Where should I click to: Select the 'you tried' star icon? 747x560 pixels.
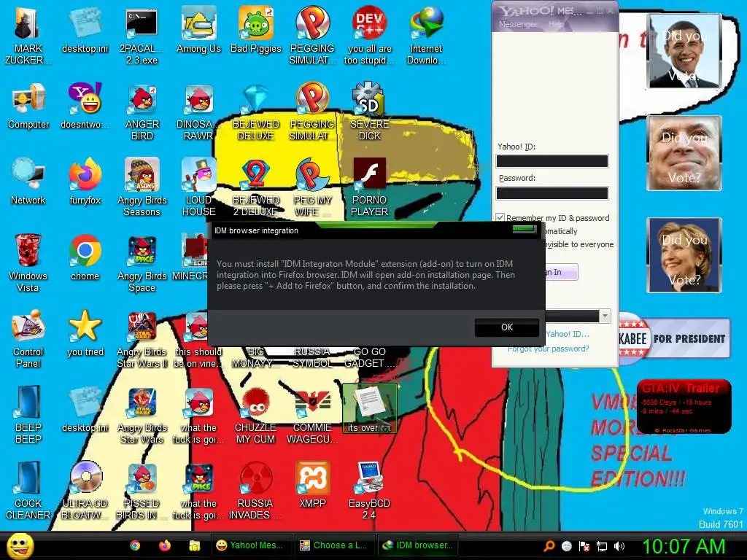coord(85,333)
